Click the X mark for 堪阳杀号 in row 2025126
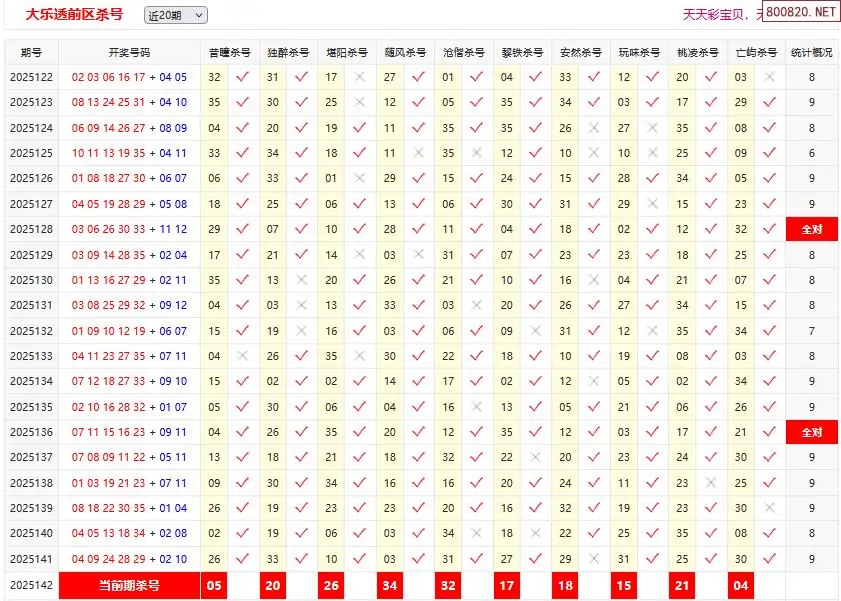Image resolution: width=841 pixels, height=601 pixels. [x=360, y=178]
